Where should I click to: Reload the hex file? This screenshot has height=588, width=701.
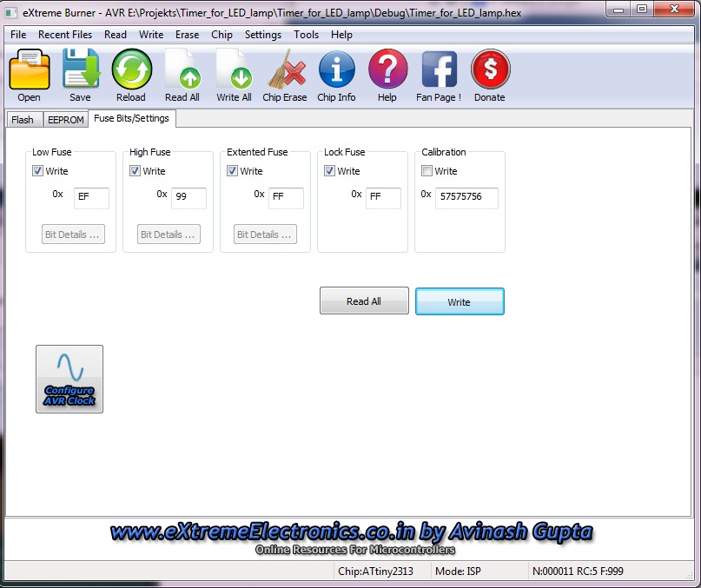coord(131,71)
